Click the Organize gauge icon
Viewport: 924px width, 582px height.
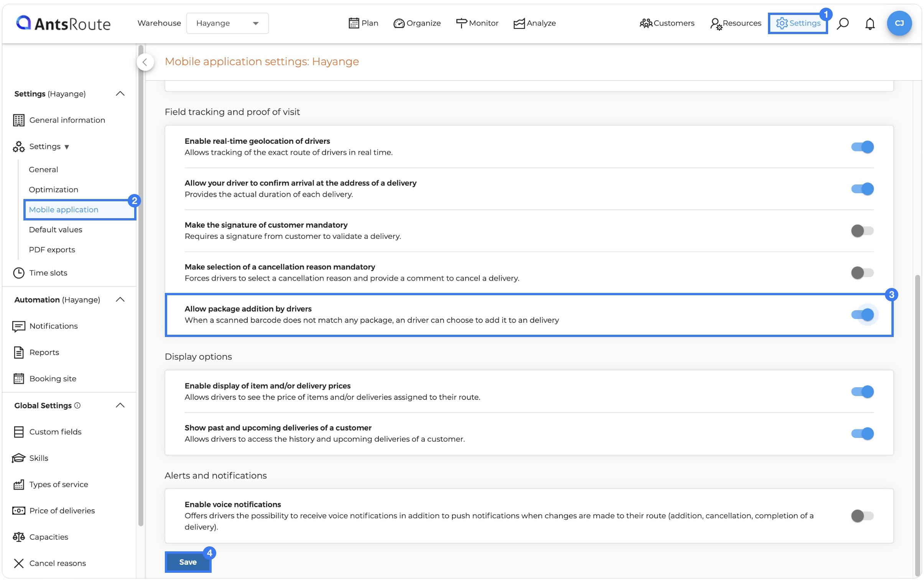399,23
